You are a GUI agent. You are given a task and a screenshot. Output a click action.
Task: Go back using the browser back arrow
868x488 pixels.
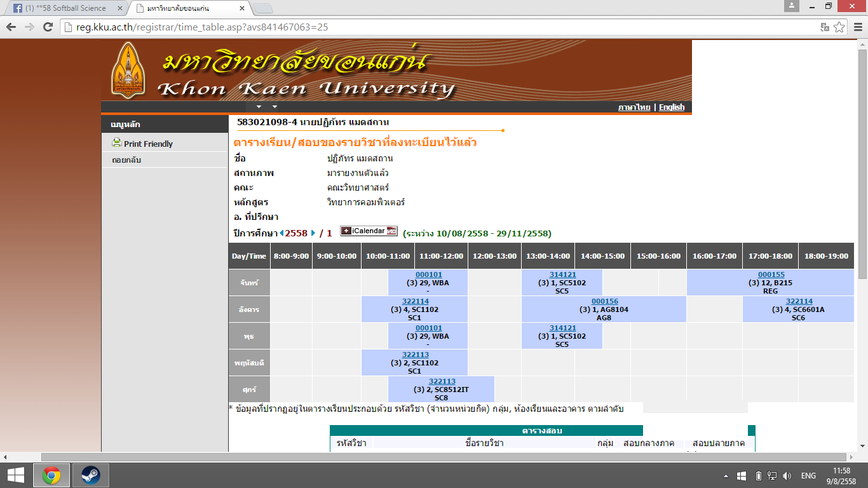coord(11,27)
